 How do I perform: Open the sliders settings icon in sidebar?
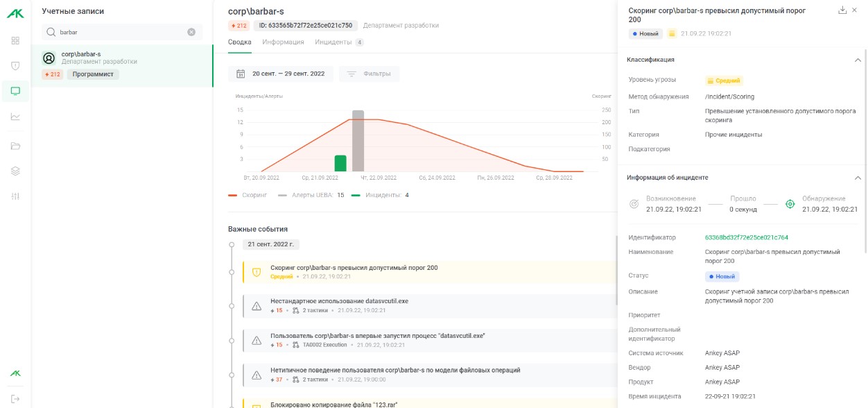(x=15, y=196)
